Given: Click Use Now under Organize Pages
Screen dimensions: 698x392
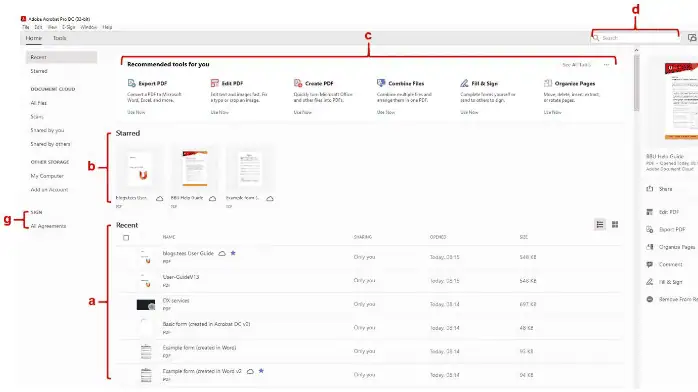Looking at the screenshot, I should [x=552, y=113].
